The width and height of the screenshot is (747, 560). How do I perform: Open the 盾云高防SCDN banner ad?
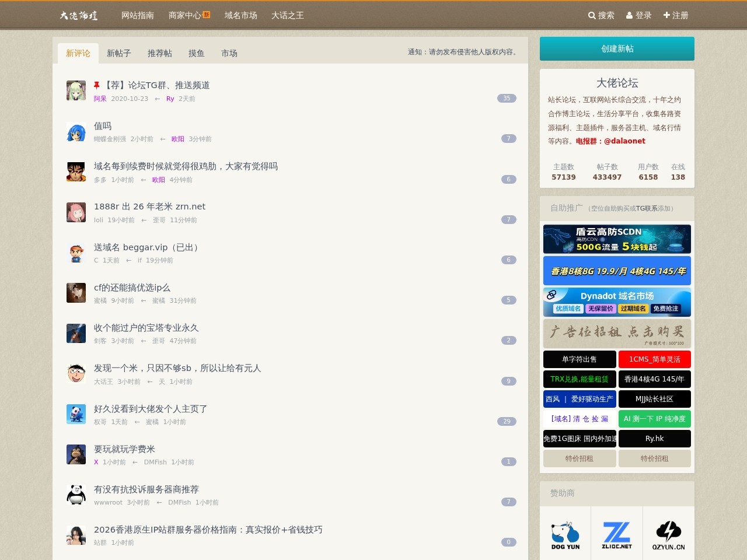(617, 239)
